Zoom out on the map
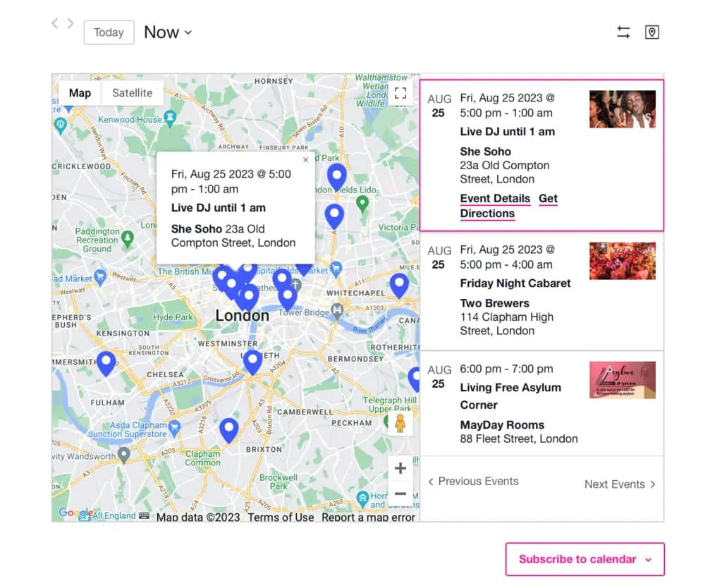 (400, 494)
